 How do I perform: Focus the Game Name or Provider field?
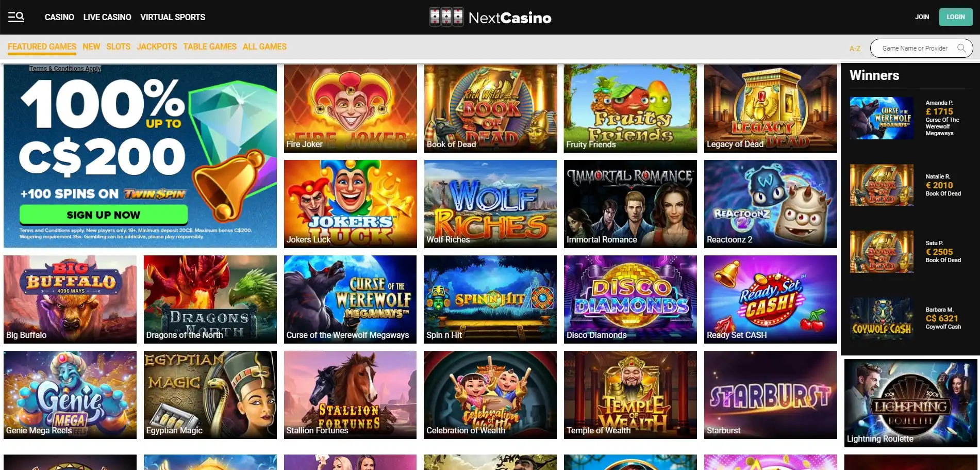(915, 48)
